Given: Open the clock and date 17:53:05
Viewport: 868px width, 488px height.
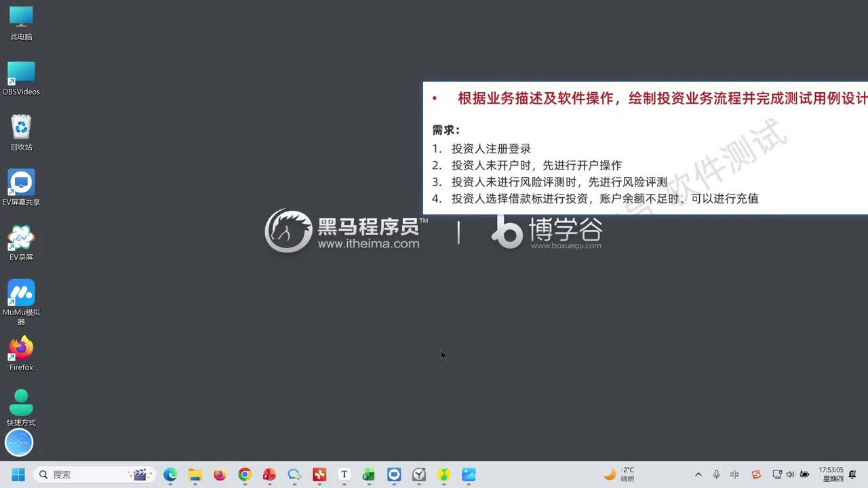Looking at the screenshot, I should point(831,474).
